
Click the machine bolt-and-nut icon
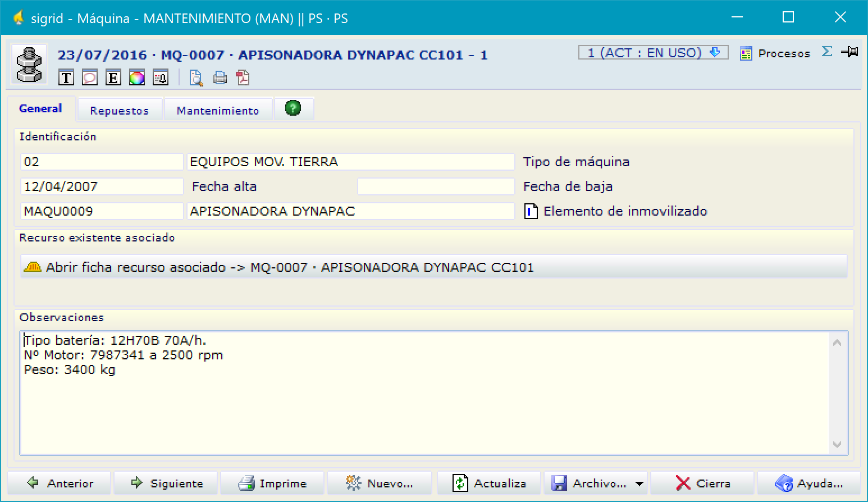tap(29, 64)
